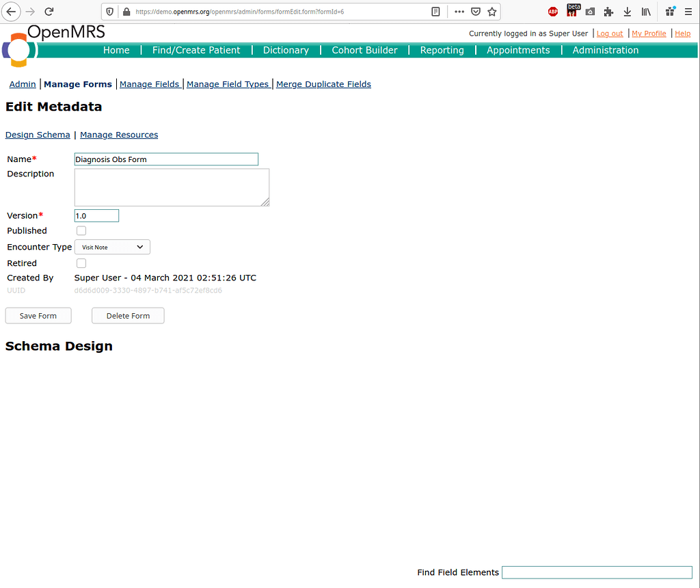Image resolution: width=700 pixels, height=588 pixels.
Task: Open the page actions ellipsis menu
Action: 459,11
